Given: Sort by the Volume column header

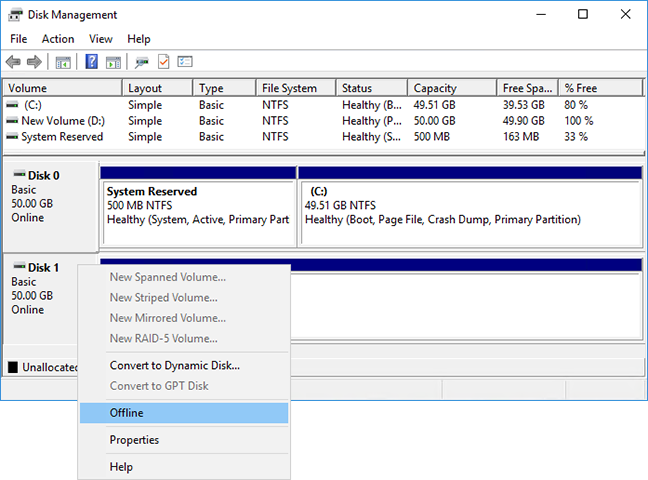Looking at the screenshot, I should tap(63, 88).
